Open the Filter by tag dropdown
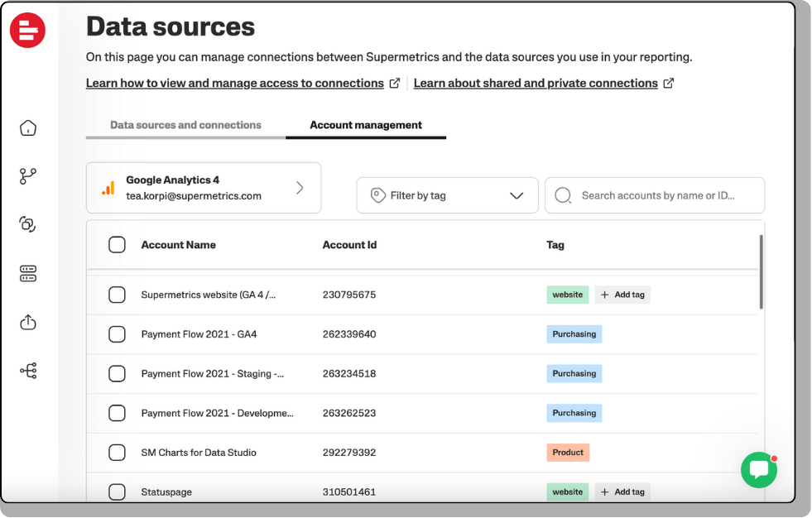Screen dimensions: 812x518 tap(448, 195)
